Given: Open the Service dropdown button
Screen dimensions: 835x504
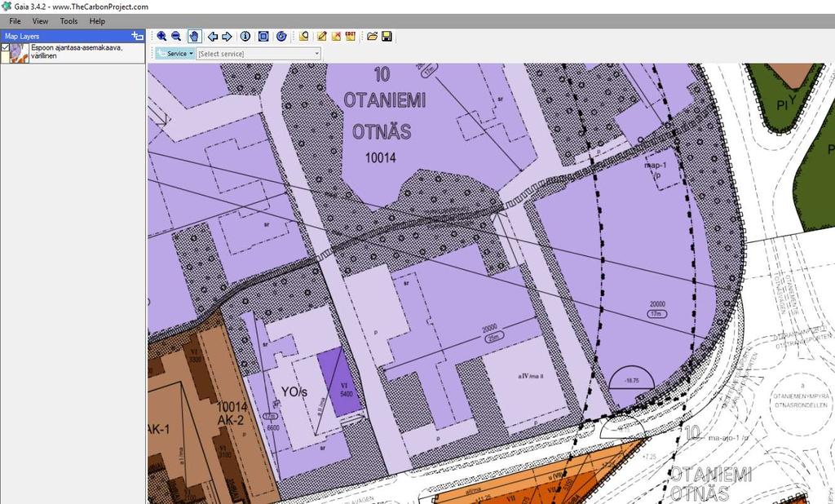Looking at the screenshot, I should point(175,53).
